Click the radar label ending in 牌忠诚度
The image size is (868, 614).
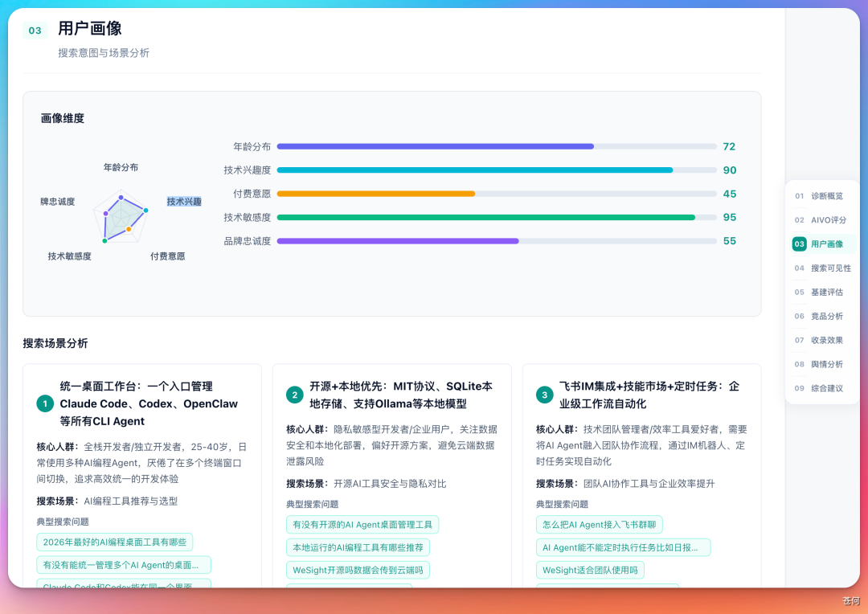[57, 202]
